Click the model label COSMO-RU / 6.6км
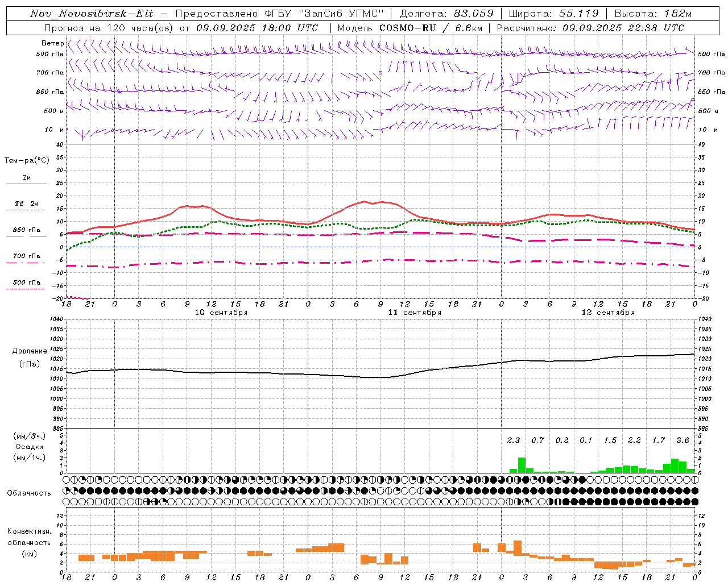The width and height of the screenshot is (728, 582). [x=432, y=28]
